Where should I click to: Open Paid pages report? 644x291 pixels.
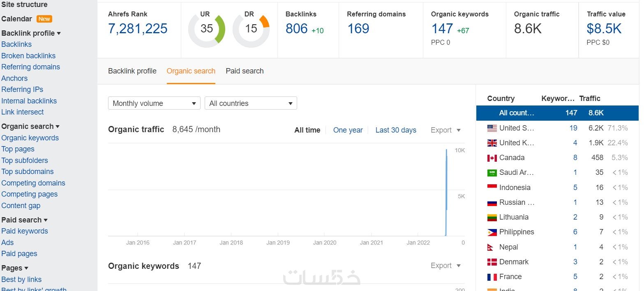(19, 254)
